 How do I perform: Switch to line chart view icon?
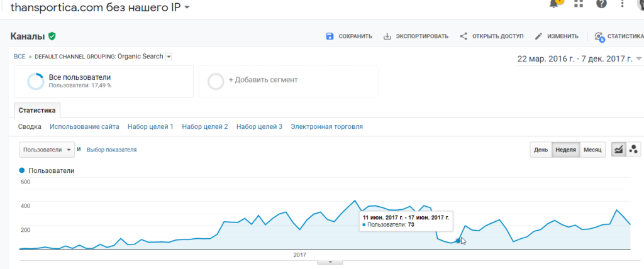tap(618, 150)
